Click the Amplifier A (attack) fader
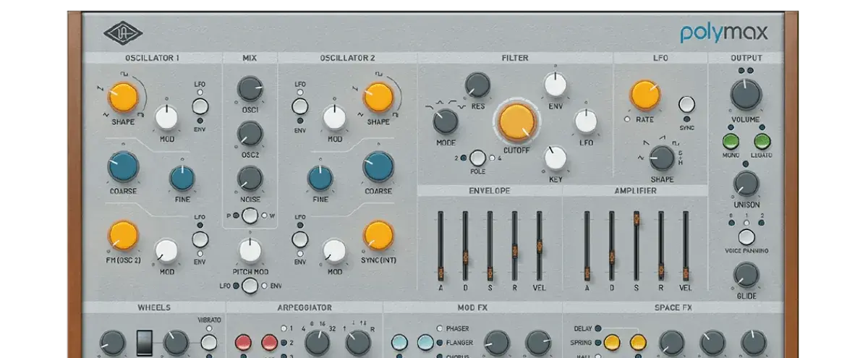The image size is (868, 358). [587, 272]
